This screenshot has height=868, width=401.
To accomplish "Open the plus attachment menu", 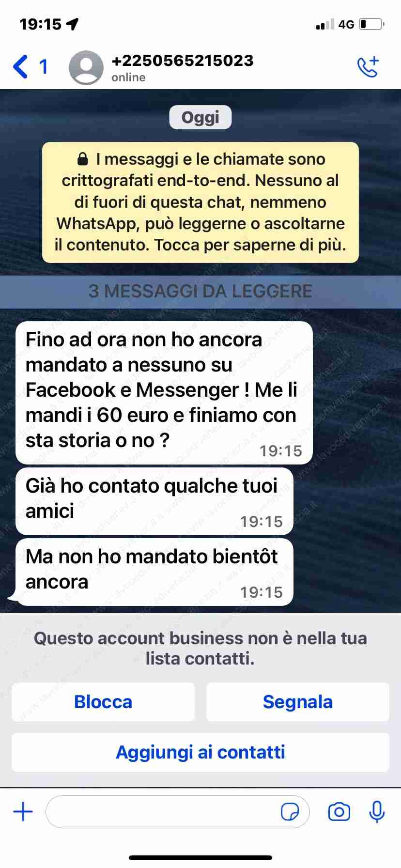I will pos(23,811).
